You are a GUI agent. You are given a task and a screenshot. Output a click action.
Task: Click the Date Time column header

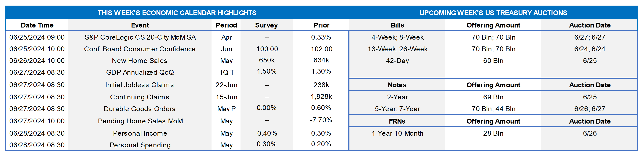coord(37,25)
